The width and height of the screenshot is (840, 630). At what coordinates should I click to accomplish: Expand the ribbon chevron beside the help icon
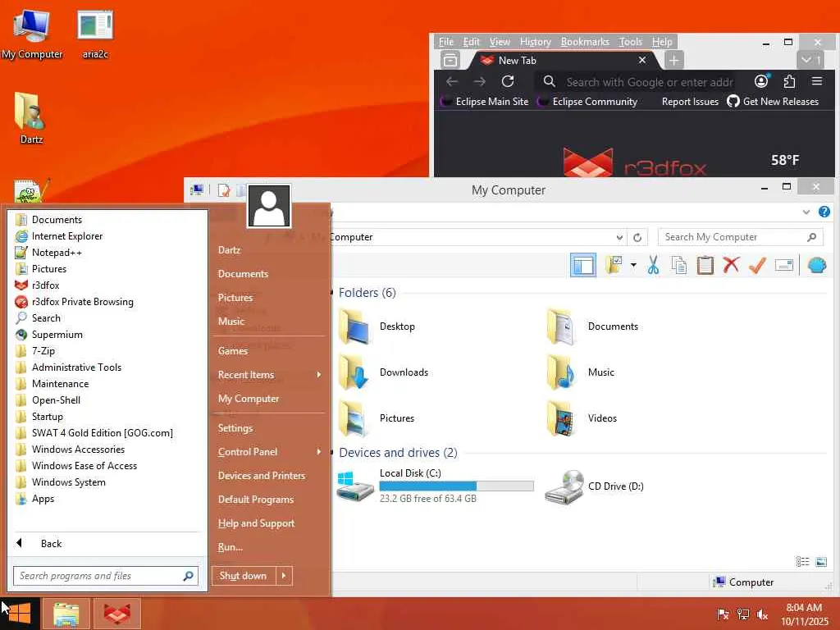tap(806, 212)
